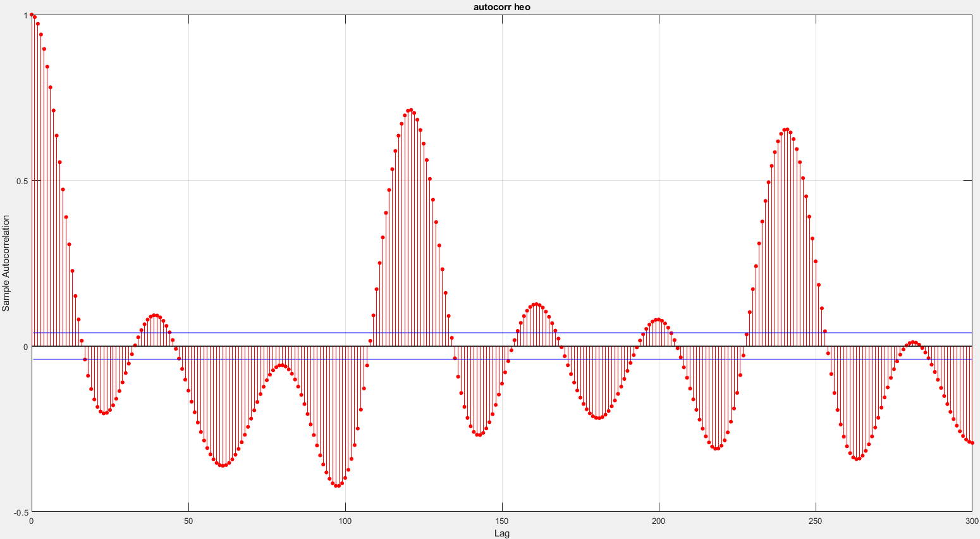Image resolution: width=980 pixels, height=539 pixels.
Task: Select the 'Sample Autocorrelation' y-axis label
Action: [x=6, y=263]
